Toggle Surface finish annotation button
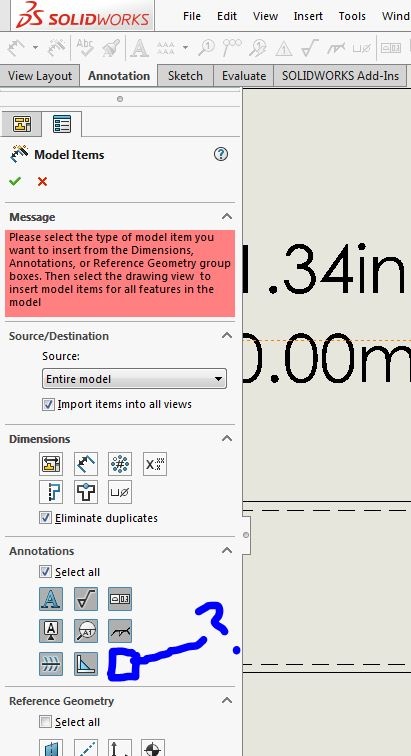 [86, 599]
